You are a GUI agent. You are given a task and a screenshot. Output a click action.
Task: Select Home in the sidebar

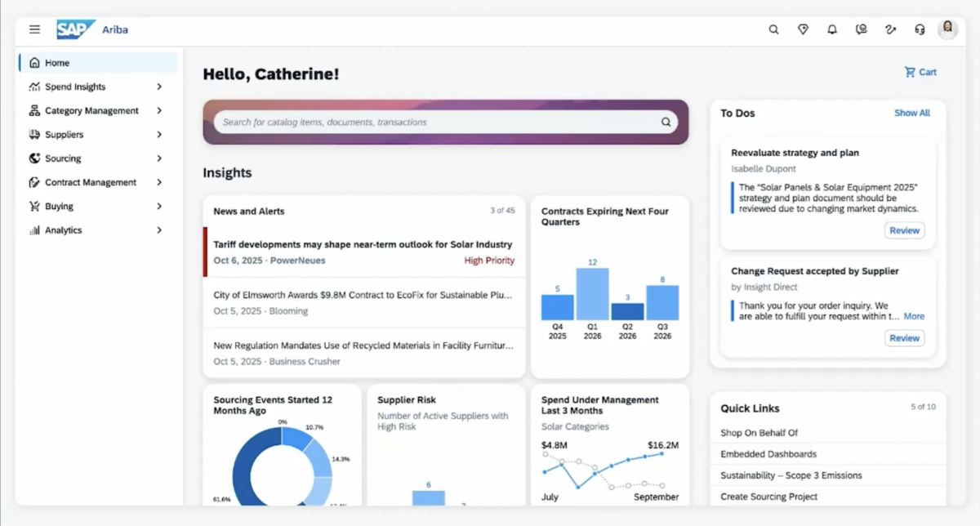(57, 63)
